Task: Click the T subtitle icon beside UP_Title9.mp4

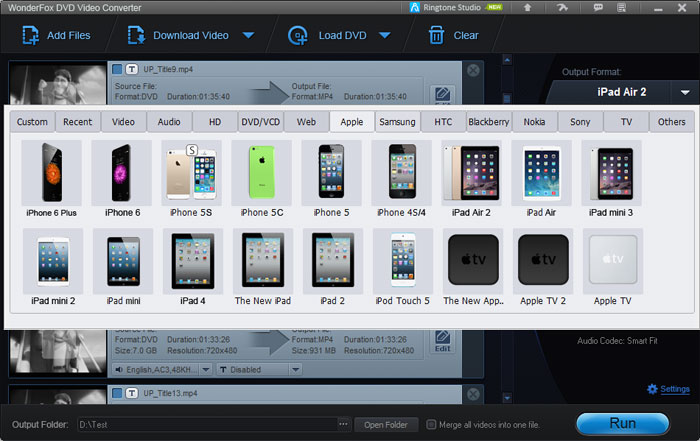Action: 132,69
